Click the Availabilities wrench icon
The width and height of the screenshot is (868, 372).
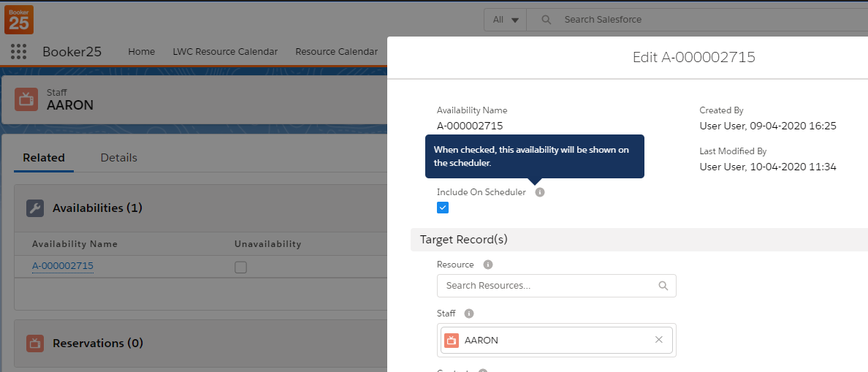tap(35, 208)
